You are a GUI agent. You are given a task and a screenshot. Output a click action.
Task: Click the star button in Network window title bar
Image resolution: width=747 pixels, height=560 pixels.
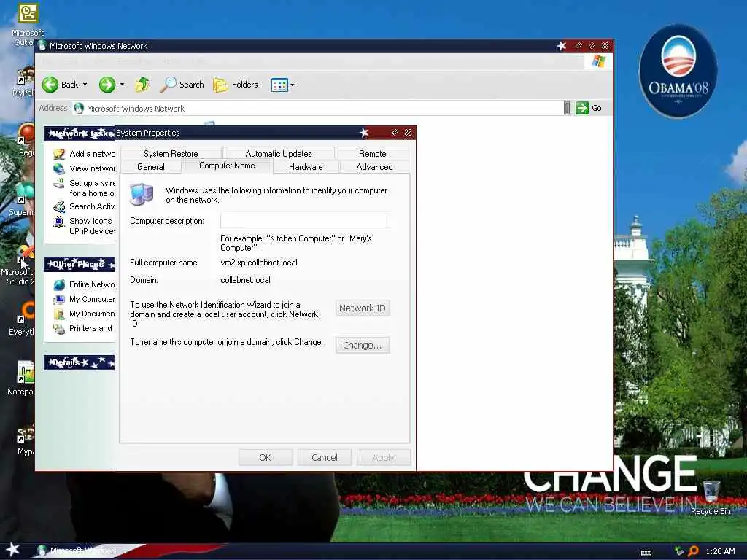click(562, 46)
